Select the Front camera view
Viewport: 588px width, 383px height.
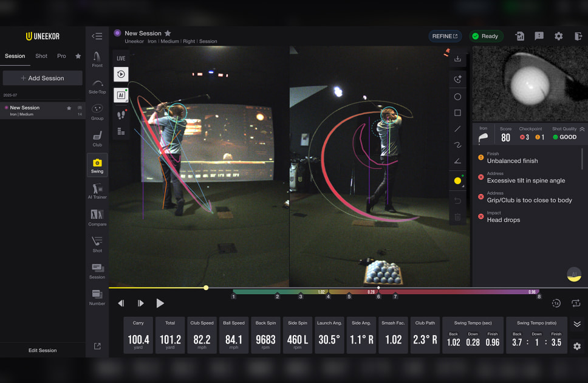(97, 60)
